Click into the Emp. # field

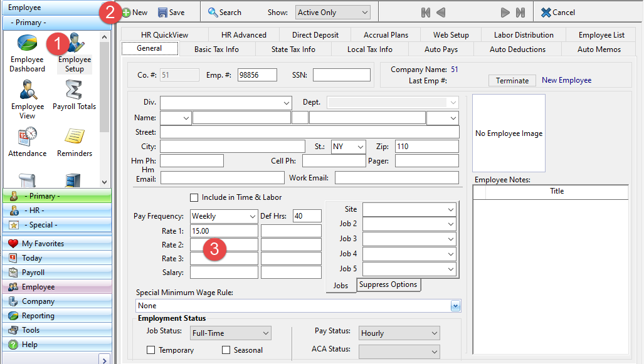[x=257, y=75]
